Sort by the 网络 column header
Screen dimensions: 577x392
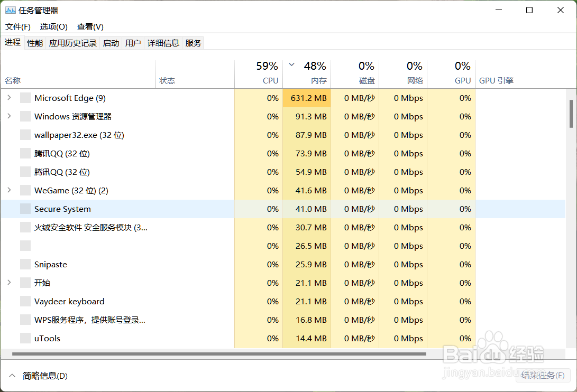(x=403, y=74)
